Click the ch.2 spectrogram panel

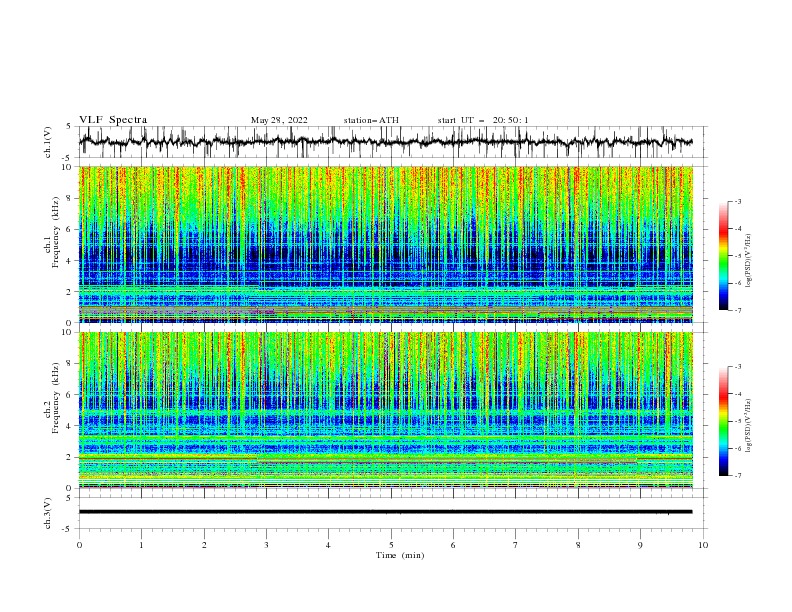click(x=386, y=410)
